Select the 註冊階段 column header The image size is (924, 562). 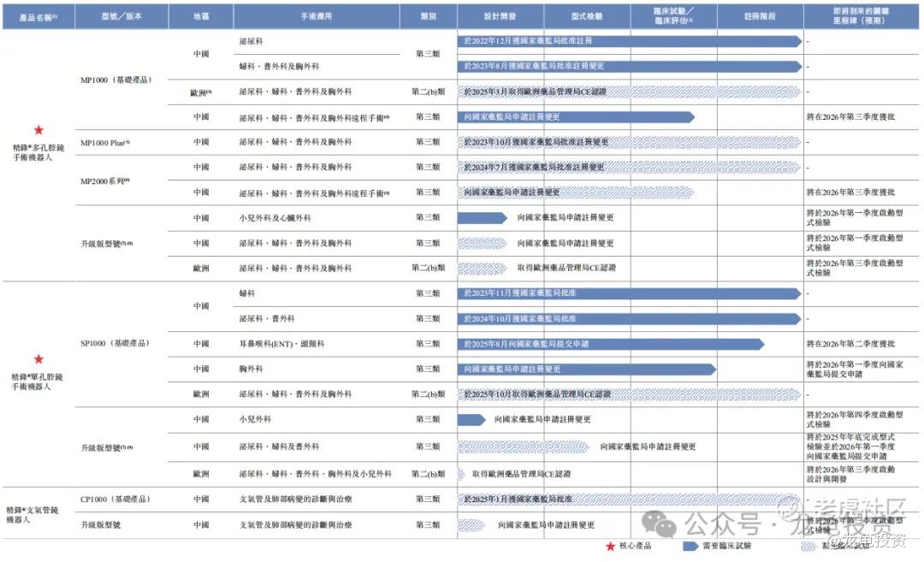[761, 17]
